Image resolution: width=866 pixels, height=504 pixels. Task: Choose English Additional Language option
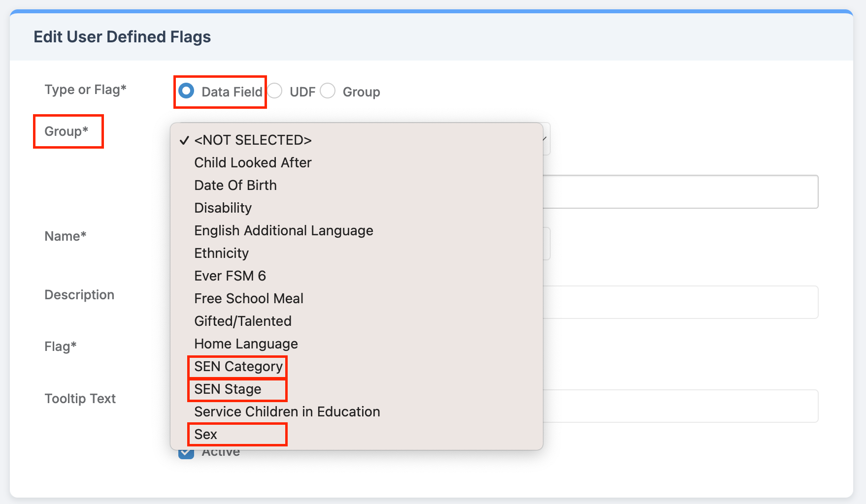[357, 231]
